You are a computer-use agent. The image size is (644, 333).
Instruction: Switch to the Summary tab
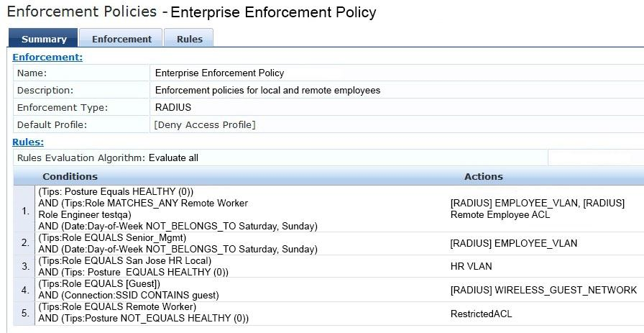(44, 39)
